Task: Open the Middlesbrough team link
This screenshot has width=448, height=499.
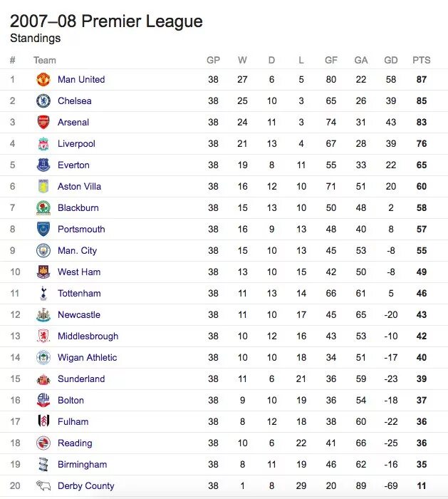Action: (x=88, y=336)
